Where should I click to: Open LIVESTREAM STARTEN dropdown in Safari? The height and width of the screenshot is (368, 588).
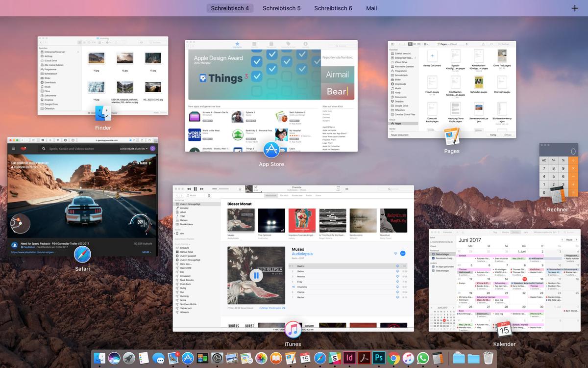[133, 149]
